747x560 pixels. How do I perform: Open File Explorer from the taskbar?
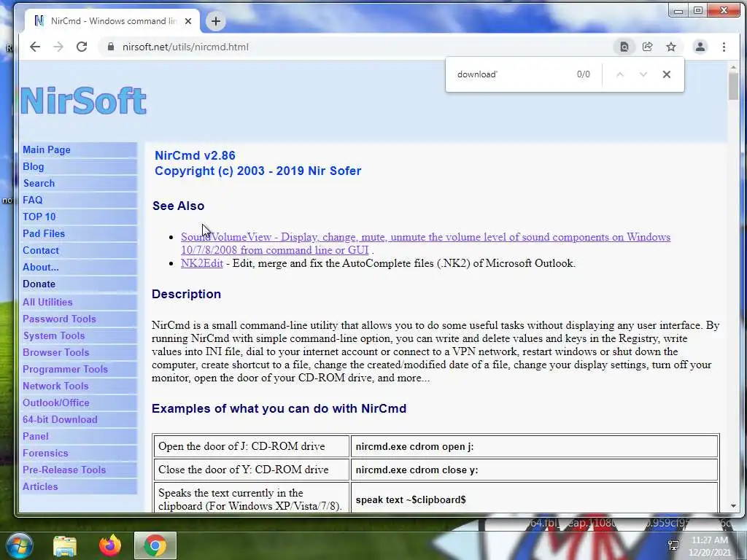pyautogui.click(x=65, y=545)
